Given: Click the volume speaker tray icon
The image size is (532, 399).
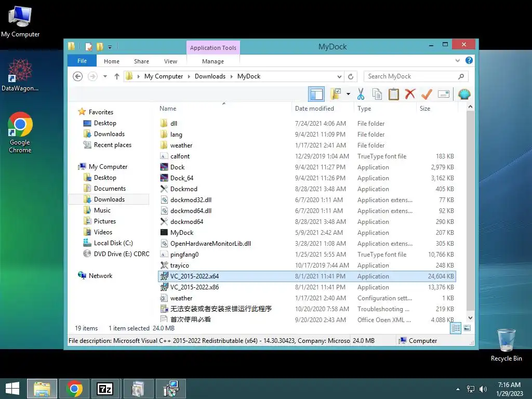Looking at the screenshot, I should pos(483,389).
